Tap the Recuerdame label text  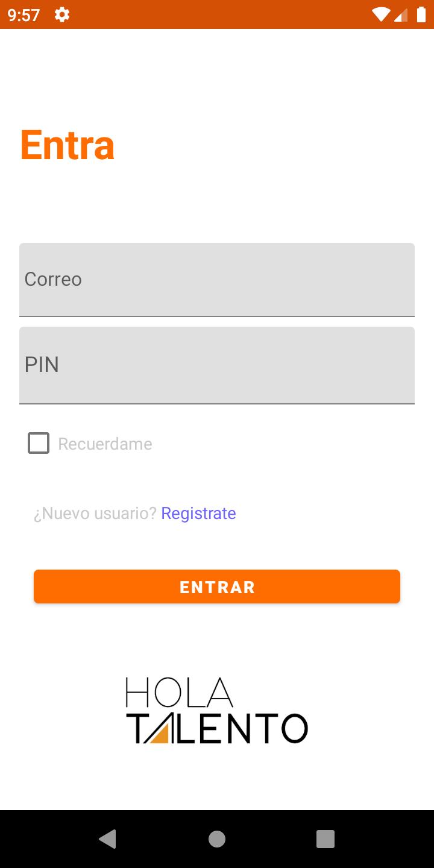pos(105,444)
